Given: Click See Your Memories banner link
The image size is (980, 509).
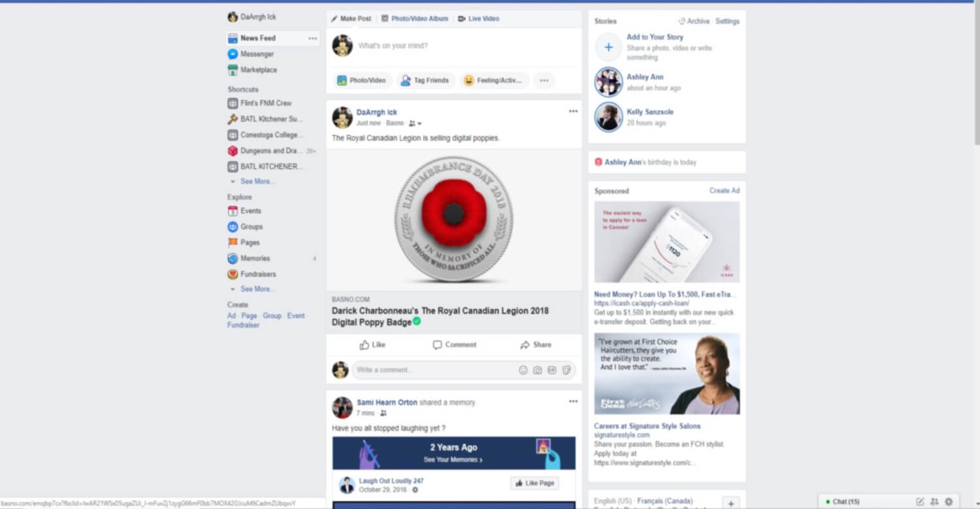Looking at the screenshot, I should [x=453, y=460].
